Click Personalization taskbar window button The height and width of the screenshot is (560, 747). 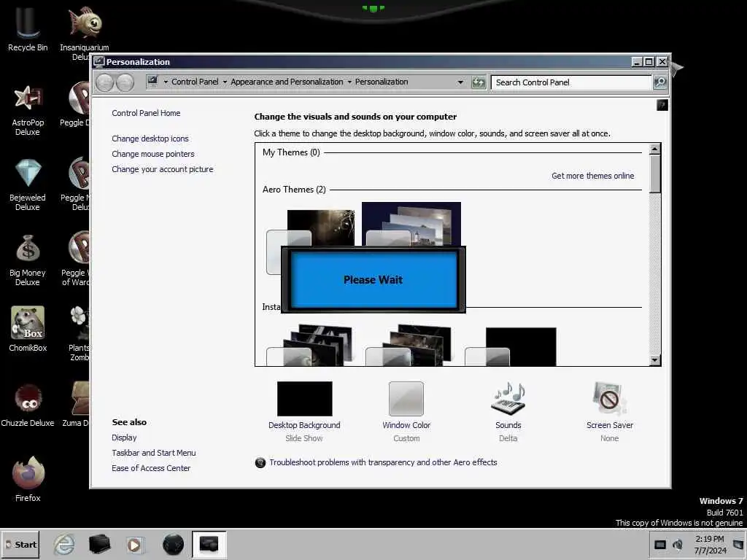pyautogui.click(x=209, y=544)
